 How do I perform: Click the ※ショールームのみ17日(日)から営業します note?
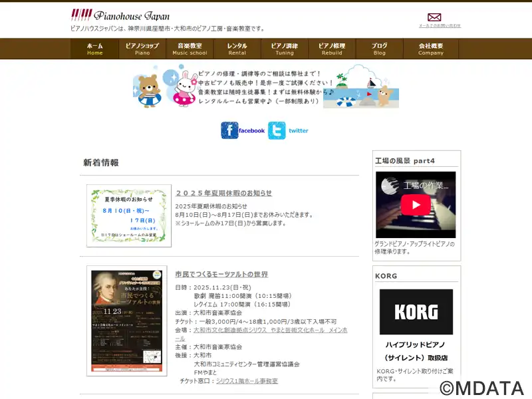click(x=231, y=223)
